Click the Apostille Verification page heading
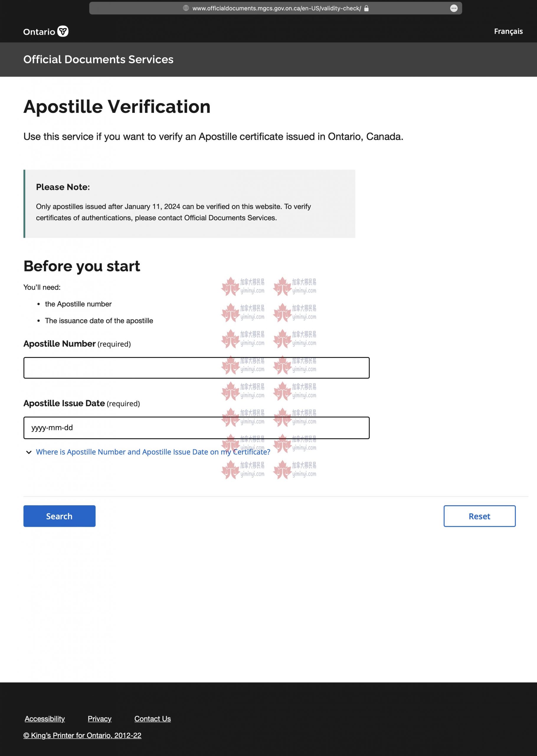The width and height of the screenshot is (537, 756). pyautogui.click(x=117, y=107)
